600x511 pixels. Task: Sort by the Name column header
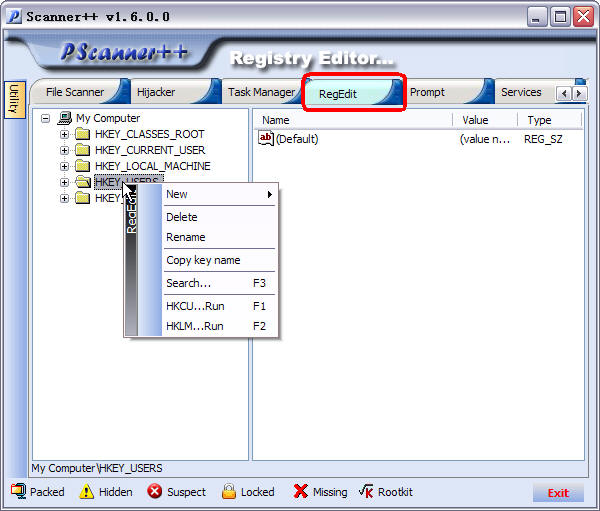tap(353, 120)
